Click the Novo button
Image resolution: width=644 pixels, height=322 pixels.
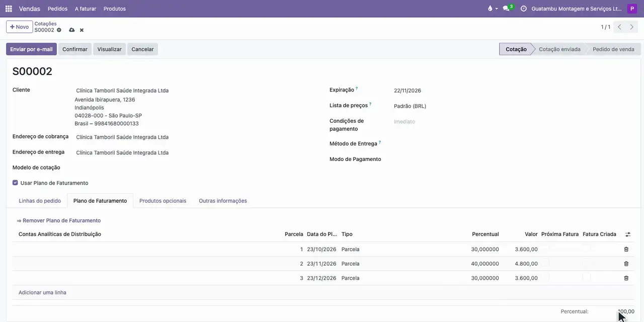pos(19,27)
